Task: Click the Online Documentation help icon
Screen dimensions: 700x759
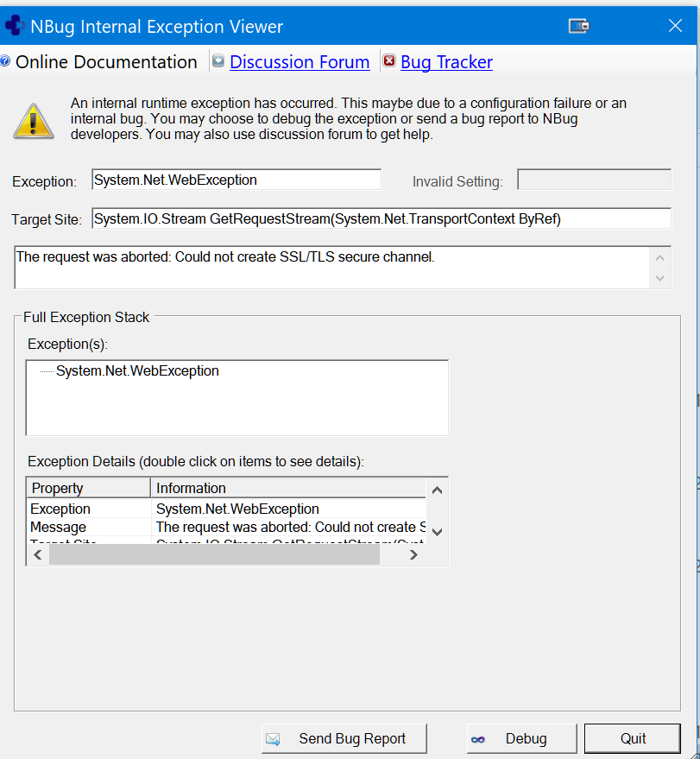Action: pyautogui.click(x=4, y=62)
